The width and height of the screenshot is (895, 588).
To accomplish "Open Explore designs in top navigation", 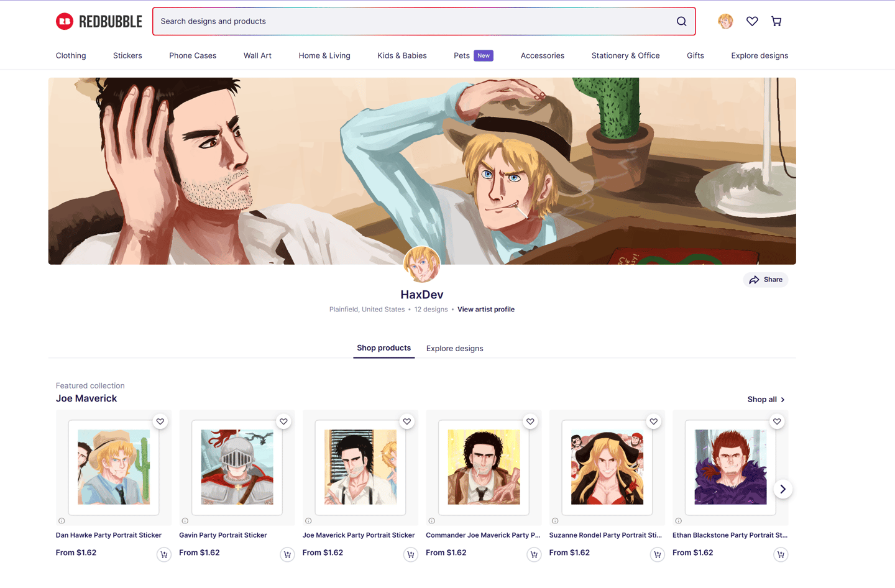I will 760,55.
